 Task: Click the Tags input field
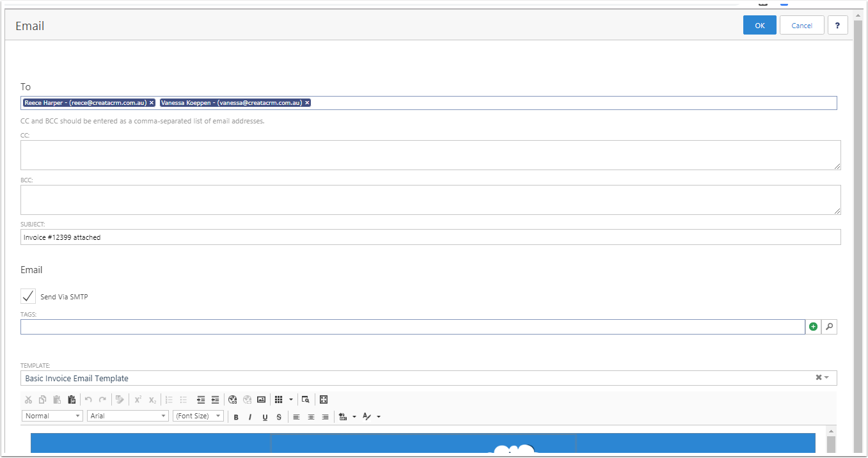(x=413, y=326)
